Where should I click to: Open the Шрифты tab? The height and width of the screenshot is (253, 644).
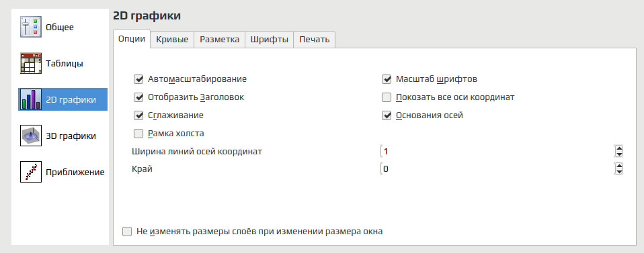point(270,40)
